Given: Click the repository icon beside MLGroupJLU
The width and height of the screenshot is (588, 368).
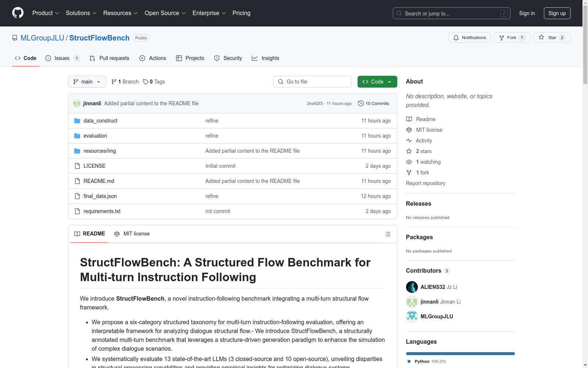Looking at the screenshot, I should 15,38.
